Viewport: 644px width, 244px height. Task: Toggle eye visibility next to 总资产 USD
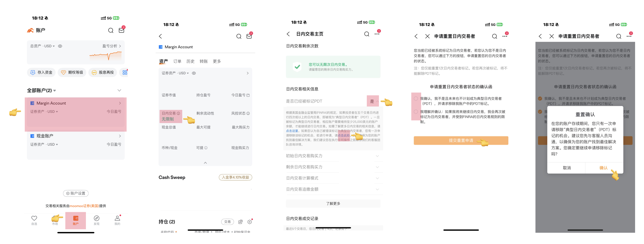pos(60,46)
